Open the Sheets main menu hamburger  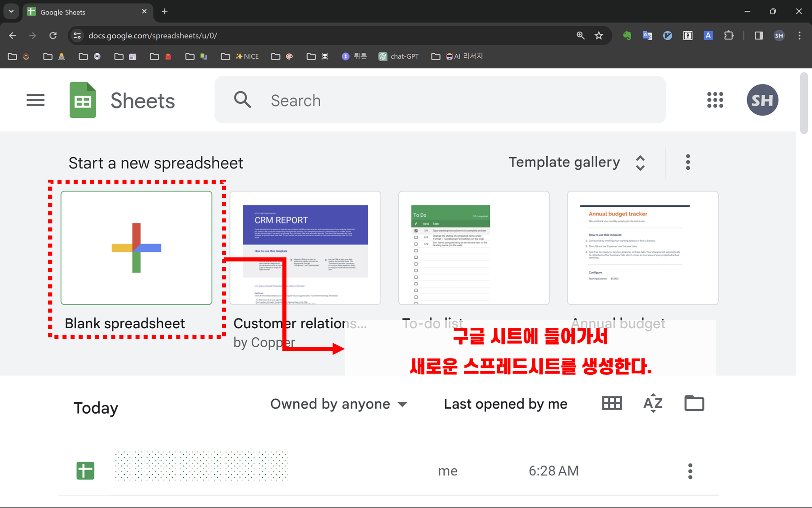[35, 100]
